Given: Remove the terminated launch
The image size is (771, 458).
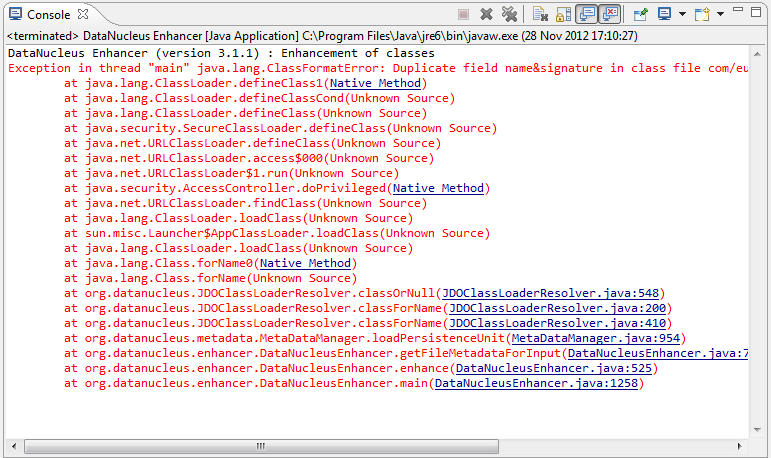Looking at the screenshot, I should [x=486, y=14].
